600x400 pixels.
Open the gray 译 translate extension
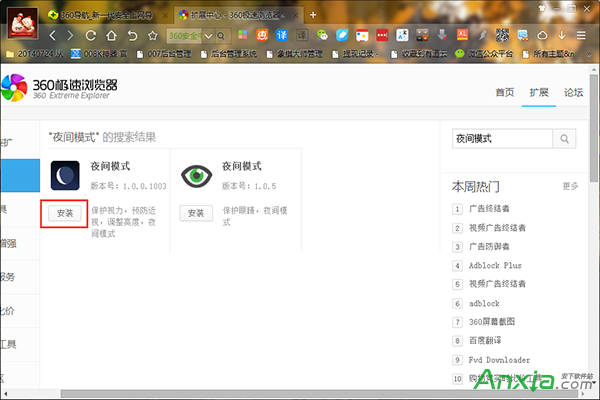click(302, 35)
